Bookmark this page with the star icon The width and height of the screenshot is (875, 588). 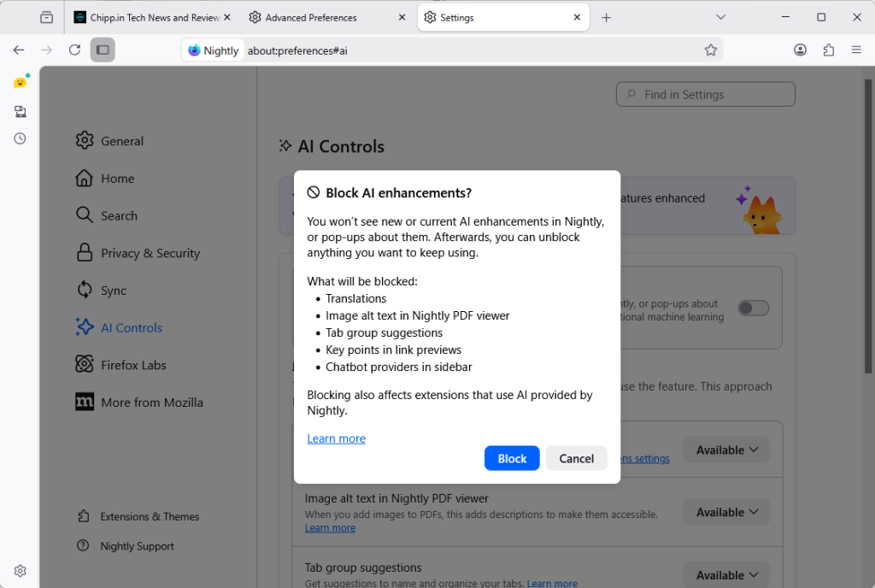(710, 50)
